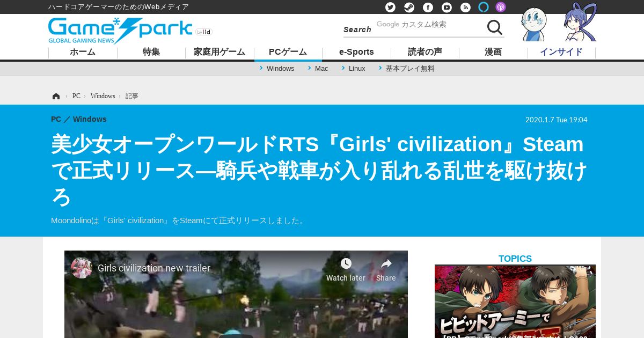Viewport: 644px width, 338px height.
Task: Open the Attack on Titan TOPICS banner
Action: pyautogui.click(x=515, y=301)
